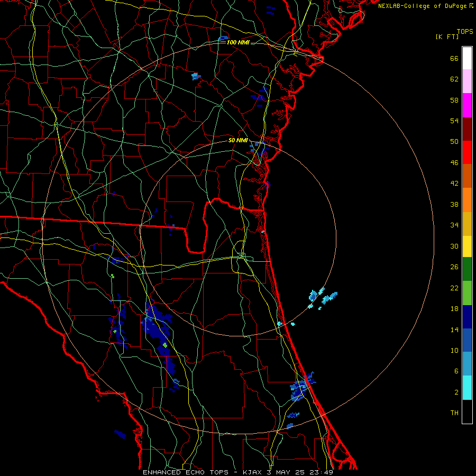The image size is (476, 476).
Task: Click the legend value 62
Action: point(454,79)
